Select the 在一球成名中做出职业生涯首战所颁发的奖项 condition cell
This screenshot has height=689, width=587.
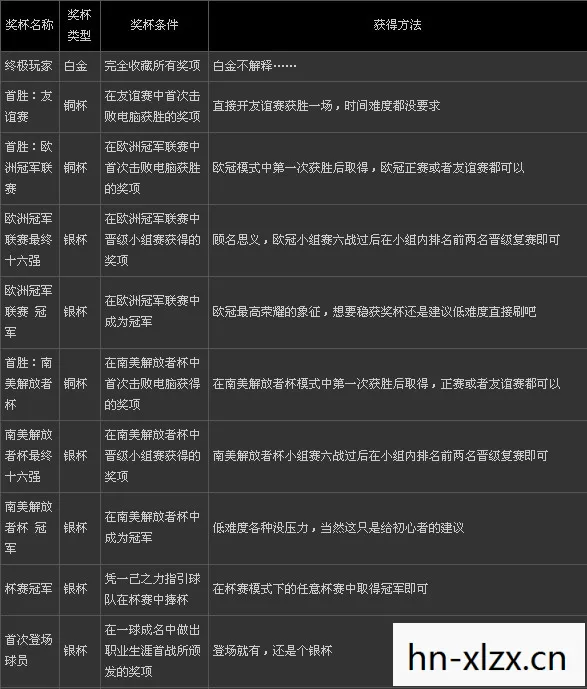154,651
